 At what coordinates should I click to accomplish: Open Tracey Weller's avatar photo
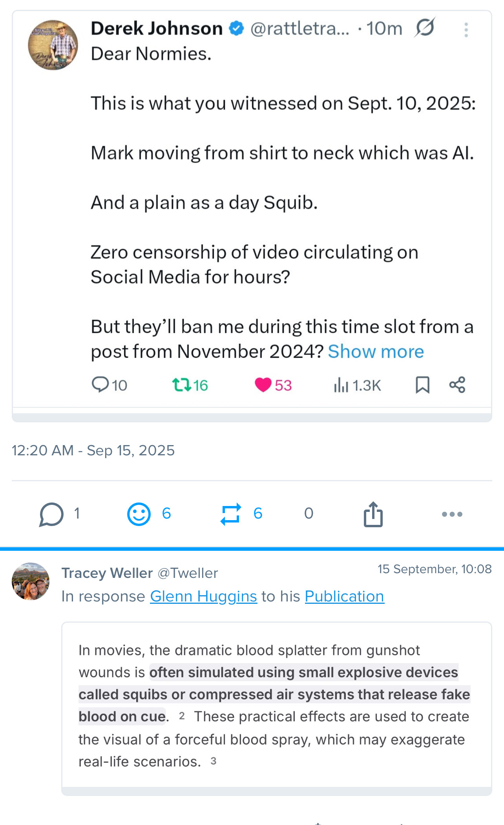(x=31, y=581)
